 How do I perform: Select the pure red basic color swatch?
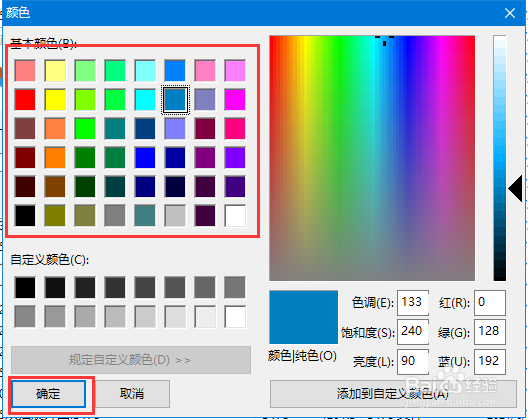point(25,100)
